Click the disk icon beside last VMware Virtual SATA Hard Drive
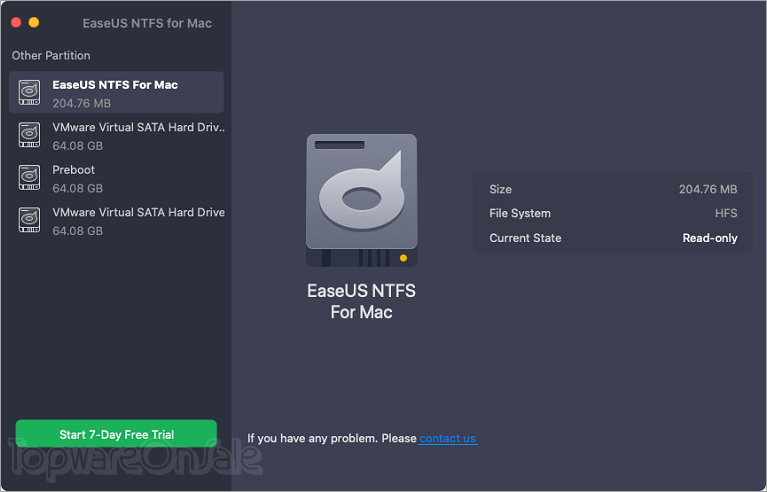The image size is (767, 492). click(29, 220)
